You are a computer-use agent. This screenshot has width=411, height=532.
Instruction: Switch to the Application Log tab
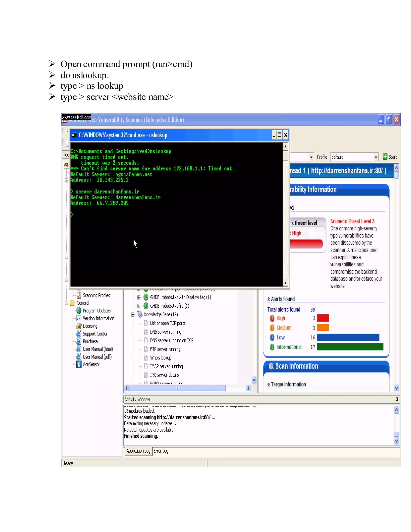click(138, 451)
